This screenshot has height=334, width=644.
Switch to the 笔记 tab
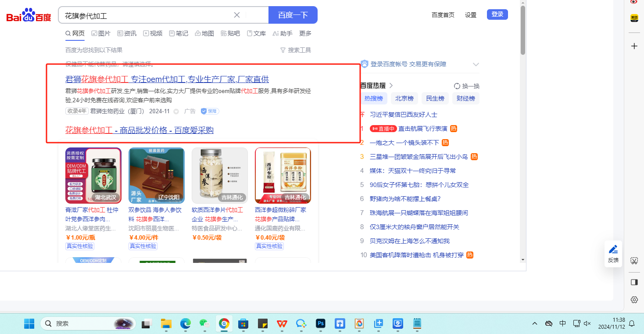coord(179,33)
